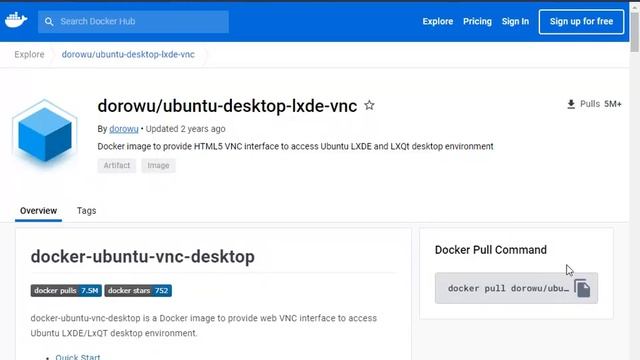This screenshot has width=640, height=360.
Task: Click the docker stars 752 badge
Action: click(x=138, y=291)
